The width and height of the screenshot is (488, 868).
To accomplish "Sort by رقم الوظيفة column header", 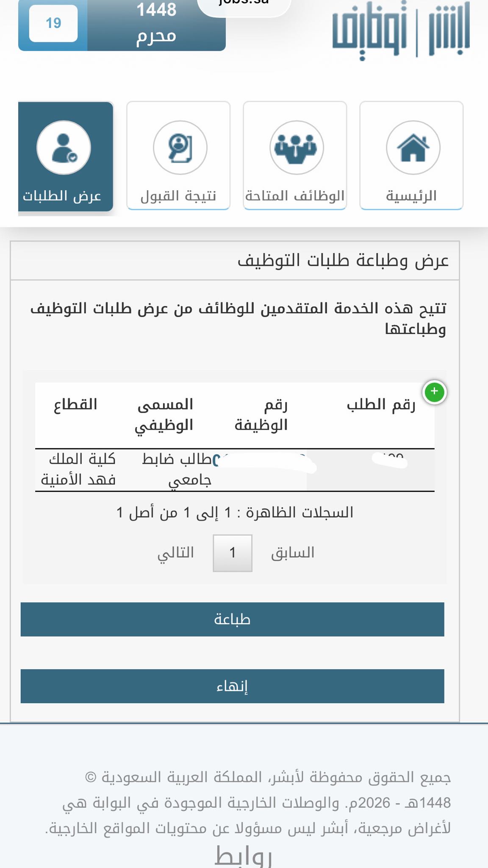I will [x=261, y=415].
